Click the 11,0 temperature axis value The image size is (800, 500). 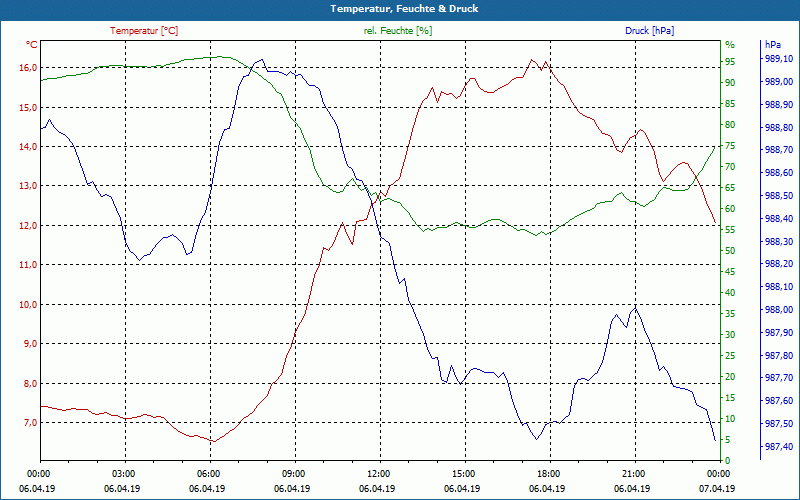point(29,265)
